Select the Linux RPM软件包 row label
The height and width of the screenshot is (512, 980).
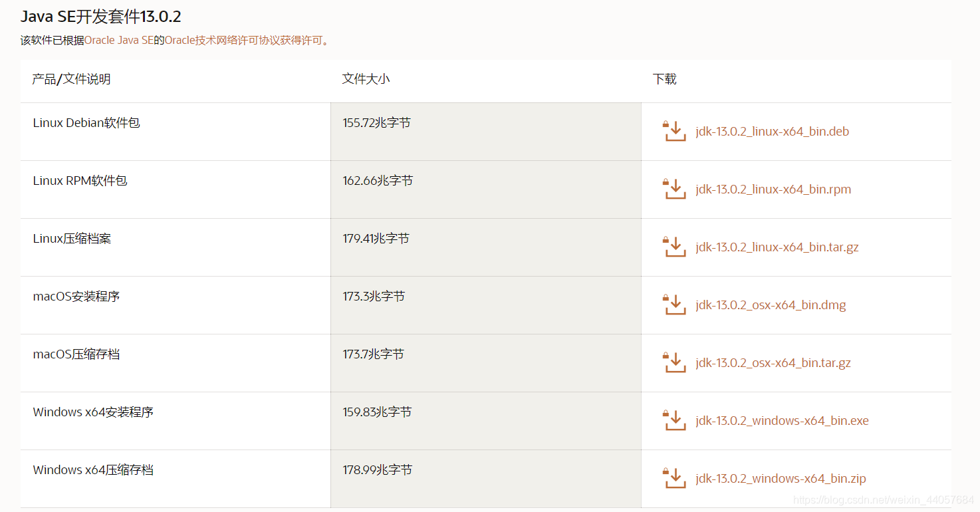80,181
